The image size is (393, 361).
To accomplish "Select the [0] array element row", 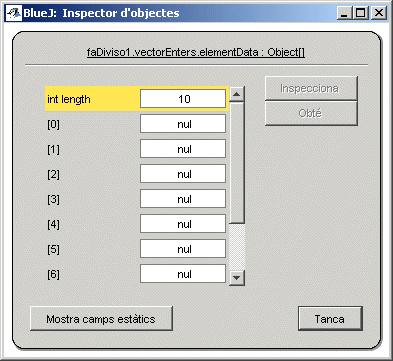I will pos(137,124).
